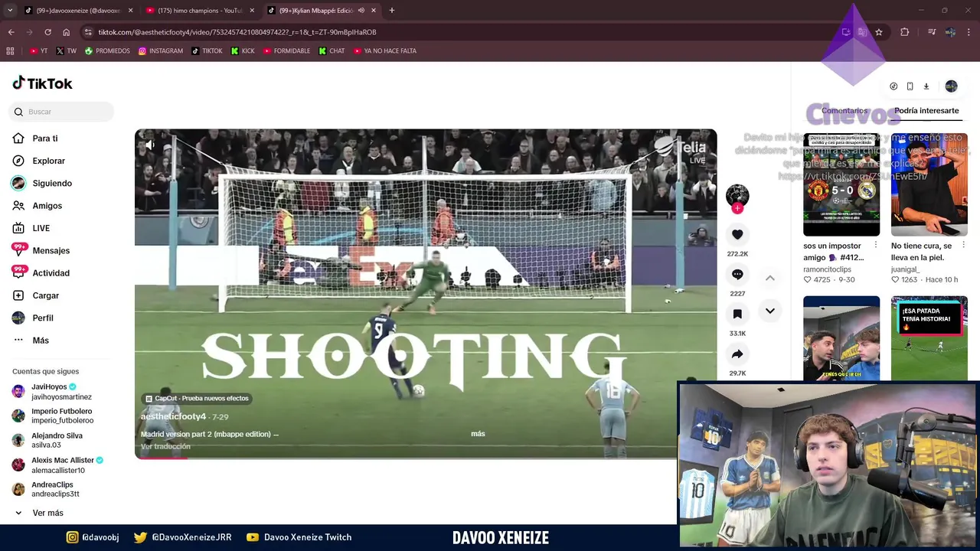Open aestheticfooty4 avatar beside video
The height and width of the screenshot is (551, 980).
click(x=737, y=194)
